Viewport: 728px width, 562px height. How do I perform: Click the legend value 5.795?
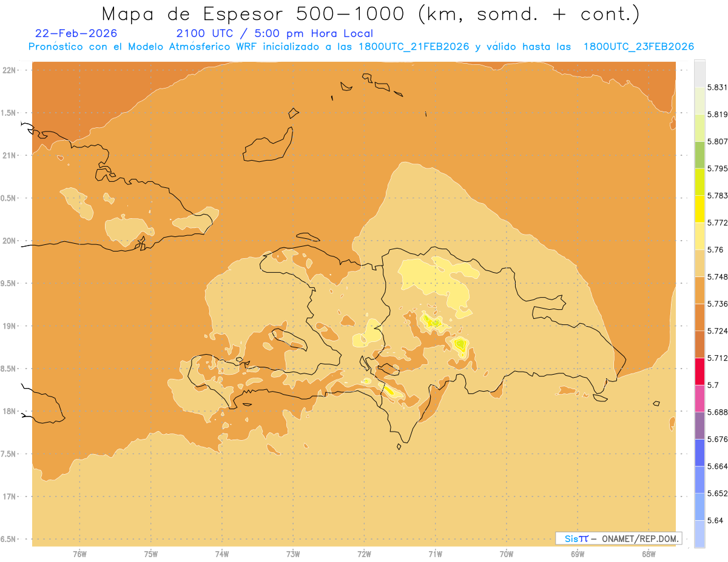tap(718, 169)
